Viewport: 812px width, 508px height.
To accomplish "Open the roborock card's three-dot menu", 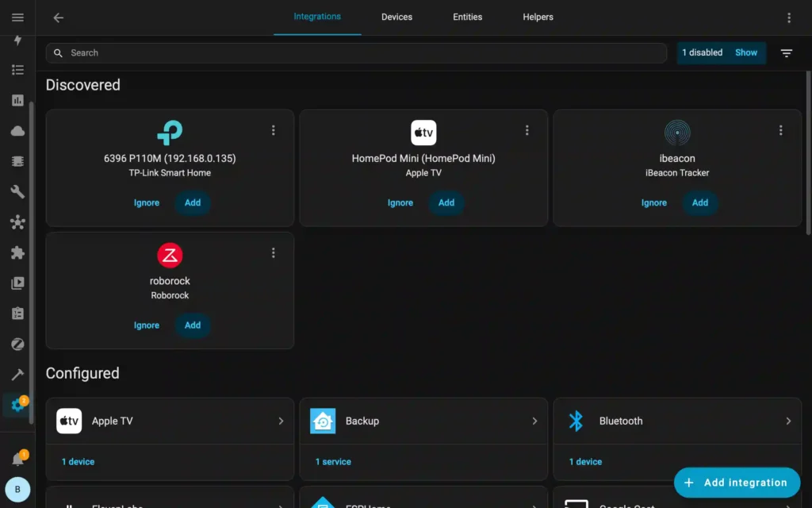I will pyautogui.click(x=274, y=252).
